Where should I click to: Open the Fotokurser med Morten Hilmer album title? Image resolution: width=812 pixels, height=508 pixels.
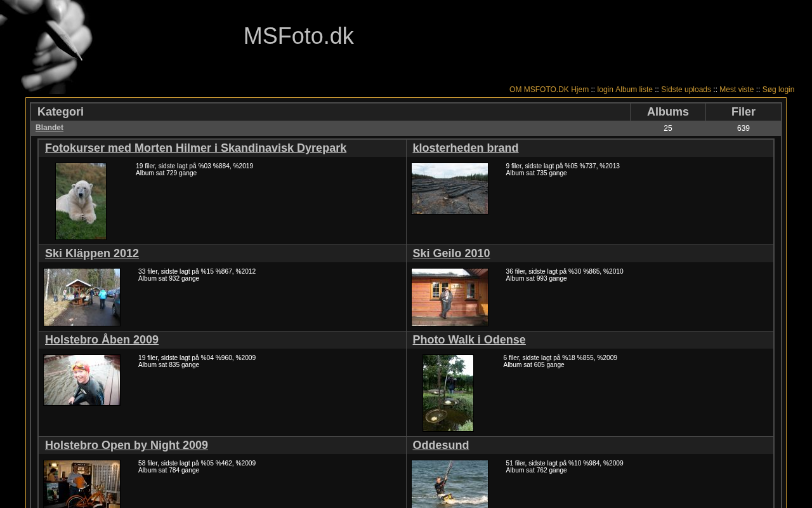195,148
